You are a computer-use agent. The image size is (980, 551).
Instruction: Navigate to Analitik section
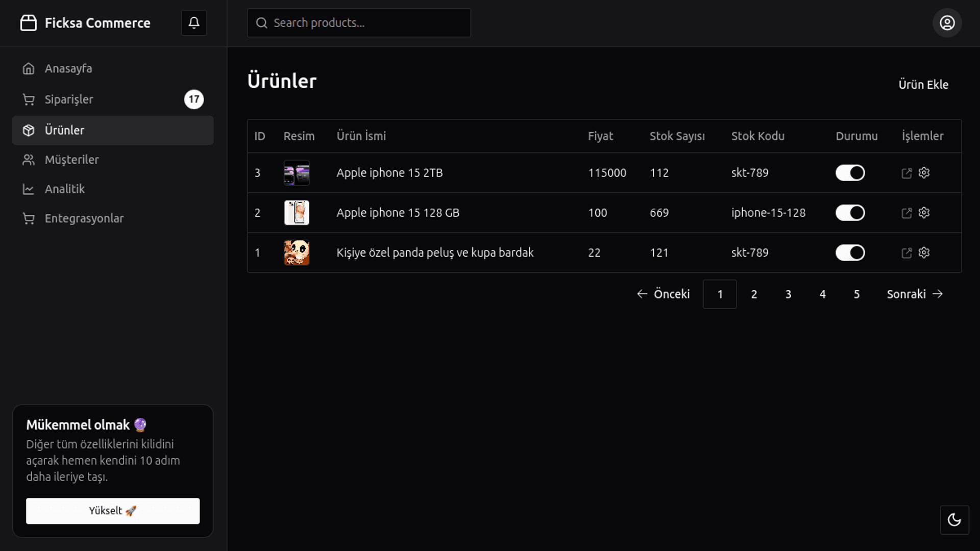64,189
